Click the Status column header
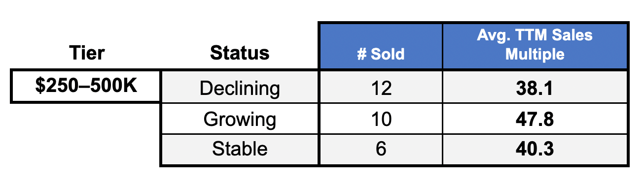This screenshot has width=644, height=183. 240,53
